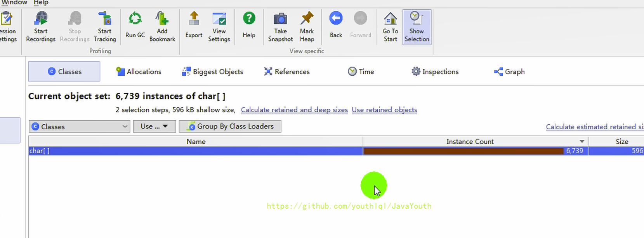Sort by the Name column header
This screenshot has width=644, height=238.
[196, 142]
